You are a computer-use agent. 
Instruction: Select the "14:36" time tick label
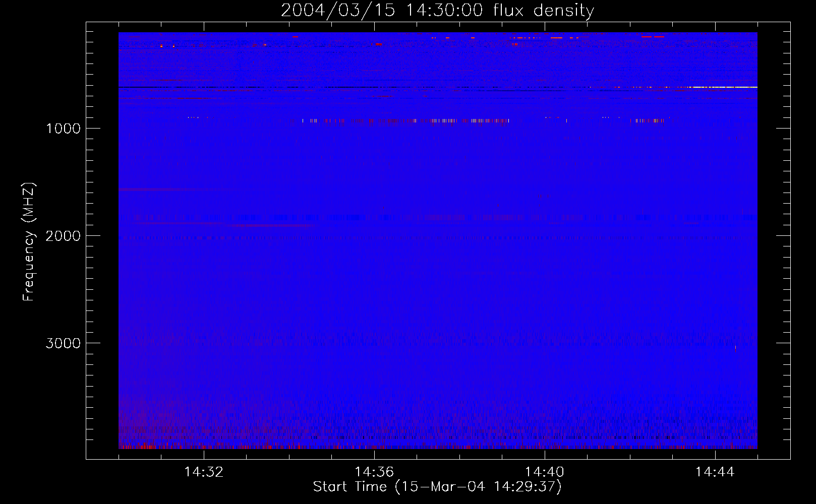[374, 472]
